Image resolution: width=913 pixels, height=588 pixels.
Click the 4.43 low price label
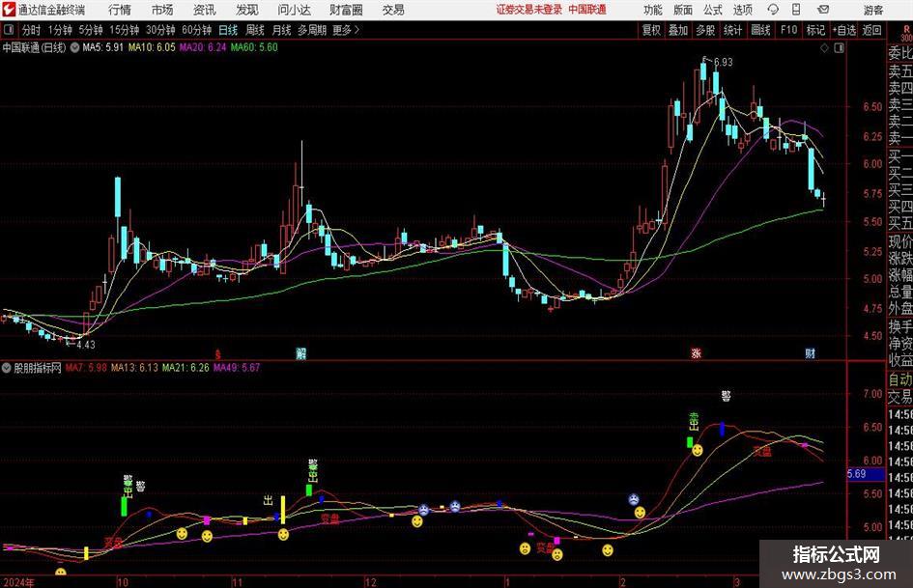point(86,345)
